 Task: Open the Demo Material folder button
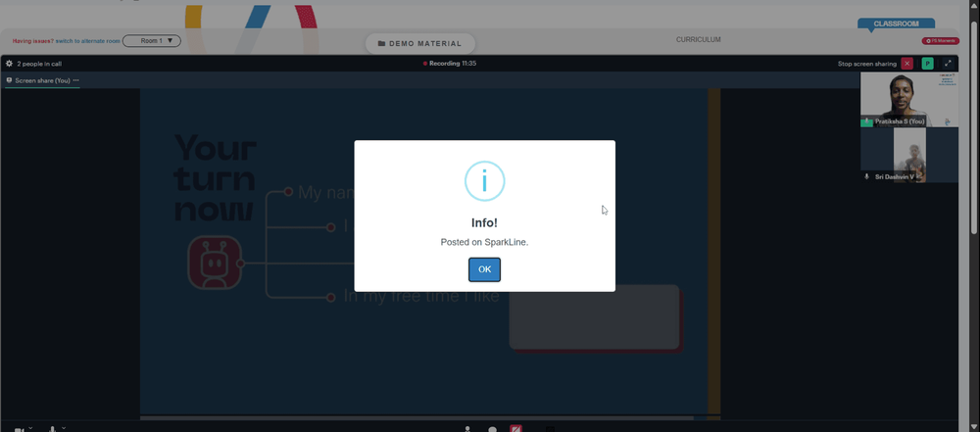click(x=420, y=44)
